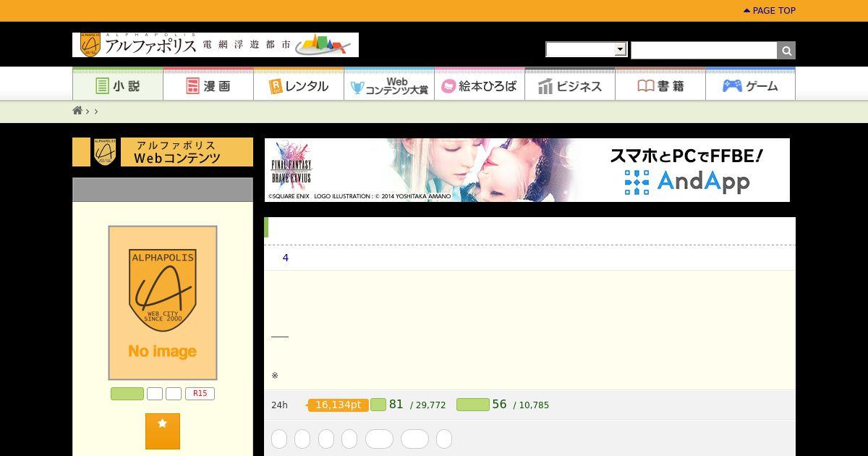Click the green tag under the cover
The height and width of the screenshot is (456, 868).
tap(127, 394)
